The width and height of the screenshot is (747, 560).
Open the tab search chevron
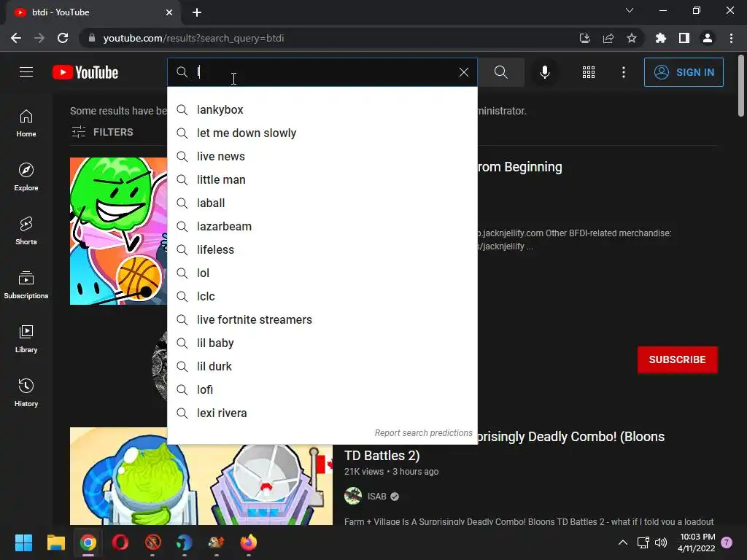630,10
